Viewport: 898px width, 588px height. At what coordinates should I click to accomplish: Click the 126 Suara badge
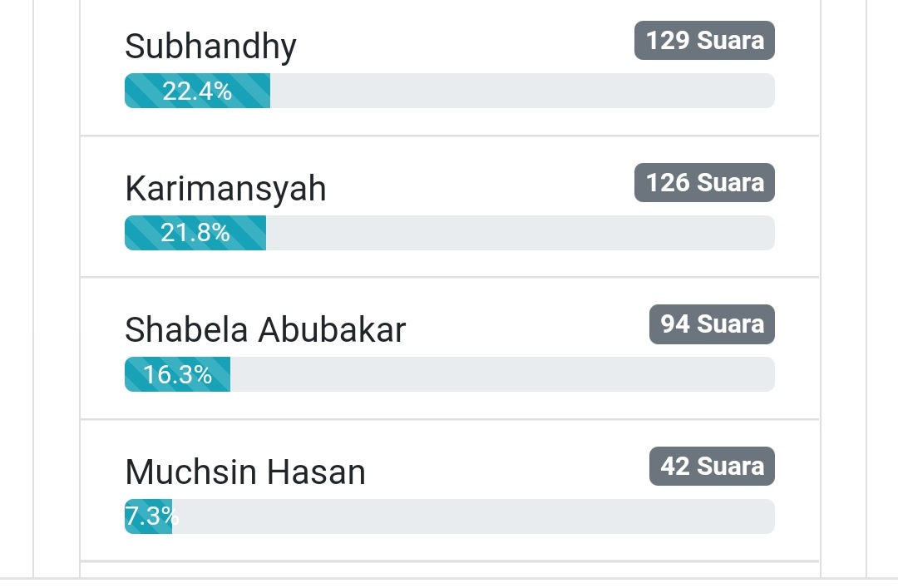click(x=704, y=183)
